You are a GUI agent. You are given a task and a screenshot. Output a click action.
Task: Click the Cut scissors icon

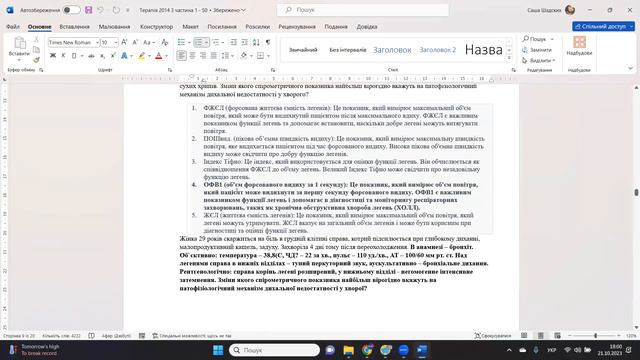tap(36, 40)
